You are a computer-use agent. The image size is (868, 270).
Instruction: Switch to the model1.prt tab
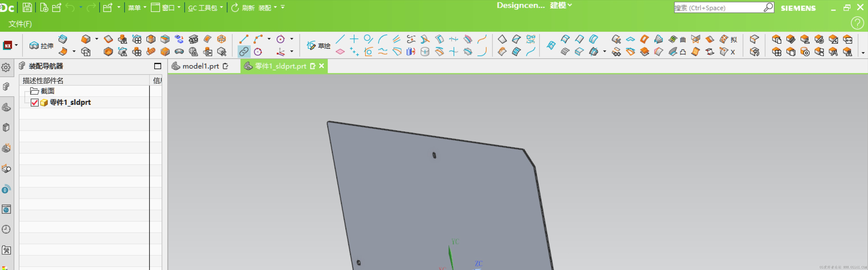tap(200, 66)
